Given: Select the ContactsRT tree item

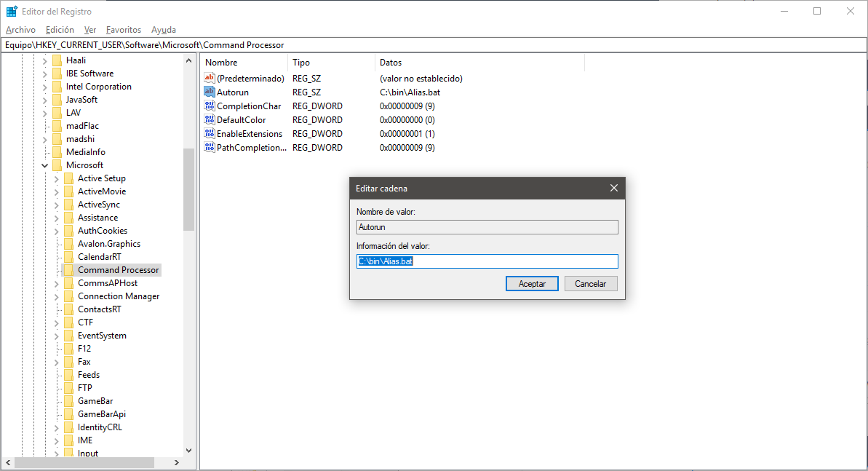Looking at the screenshot, I should click(100, 309).
